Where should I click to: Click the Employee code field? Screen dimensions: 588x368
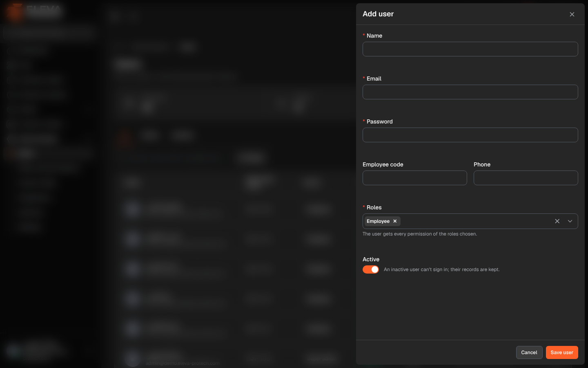pos(415,178)
